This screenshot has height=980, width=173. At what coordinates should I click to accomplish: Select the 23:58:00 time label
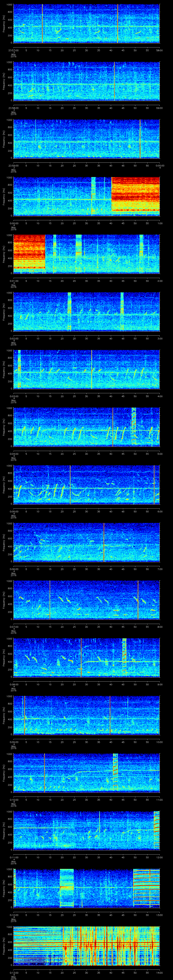(14, 108)
